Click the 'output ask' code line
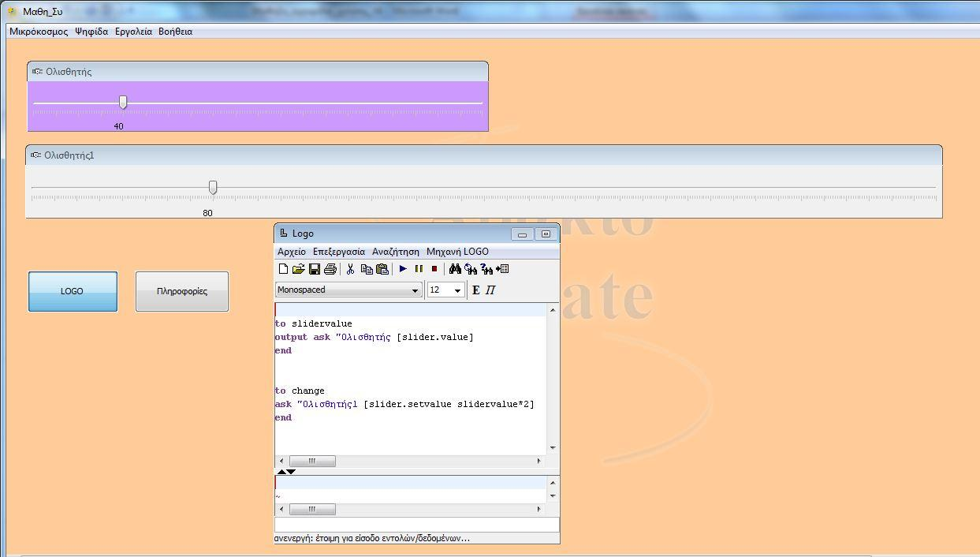The width and height of the screenshot is (980, 557). [x=374, y=337]
